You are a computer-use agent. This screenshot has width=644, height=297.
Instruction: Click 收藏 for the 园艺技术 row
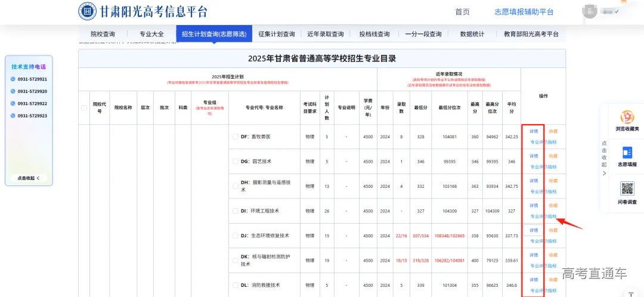553,156
